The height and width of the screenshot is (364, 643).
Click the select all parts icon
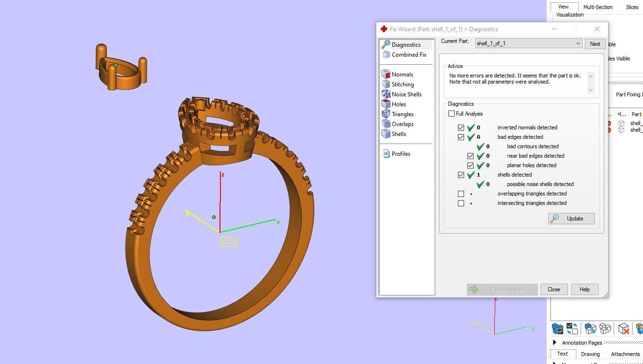pos(558,329)
